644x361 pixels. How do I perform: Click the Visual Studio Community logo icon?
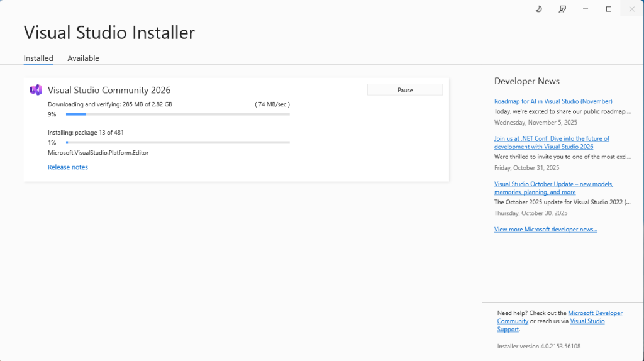[36, 90]
